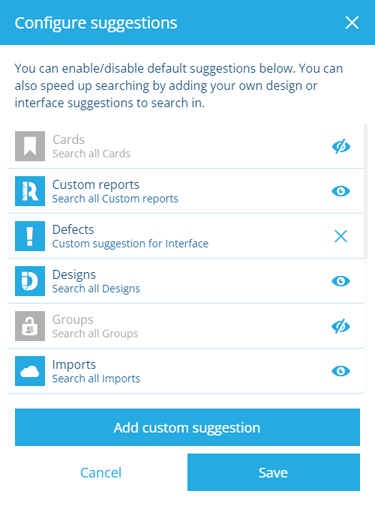Viewport: 375px width, 506px height.
Task: Click the Designs D icon
Action: 30,281
